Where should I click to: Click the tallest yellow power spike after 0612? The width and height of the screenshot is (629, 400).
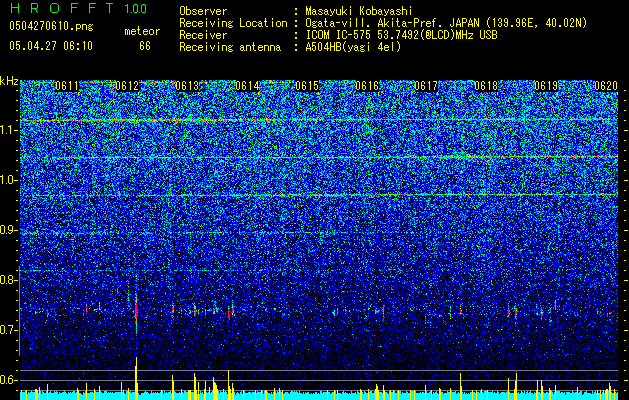pos(136,378)
